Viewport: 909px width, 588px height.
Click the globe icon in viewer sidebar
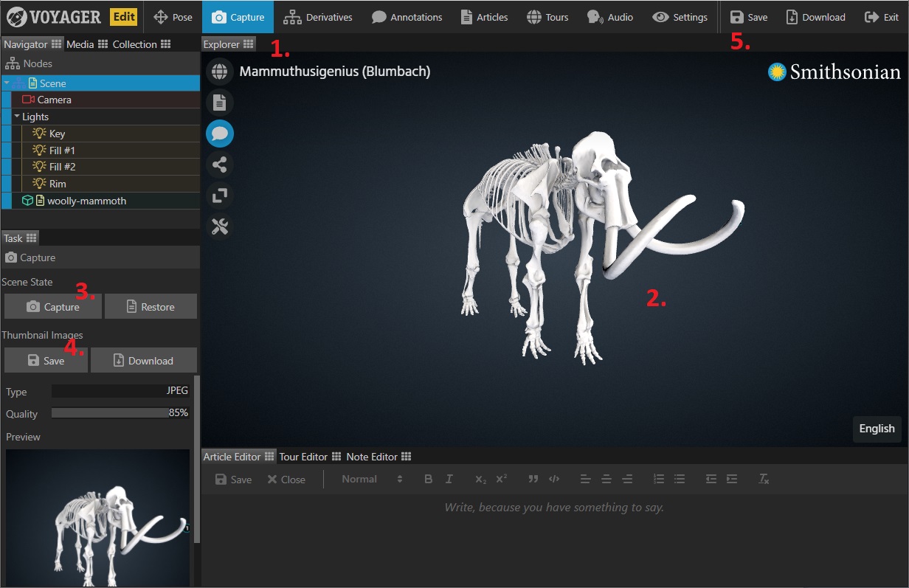coord(219,72)
